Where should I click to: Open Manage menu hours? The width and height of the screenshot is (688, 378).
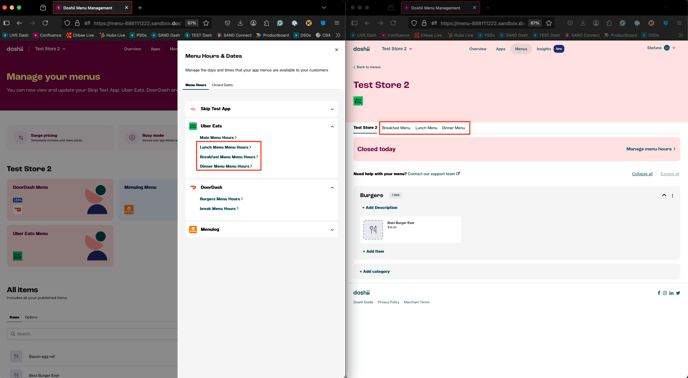tap(651, 149)
